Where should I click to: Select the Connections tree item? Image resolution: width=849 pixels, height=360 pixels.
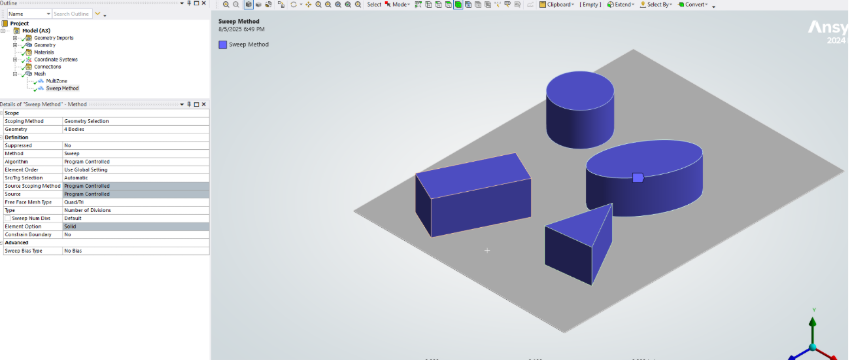[48, 67]
